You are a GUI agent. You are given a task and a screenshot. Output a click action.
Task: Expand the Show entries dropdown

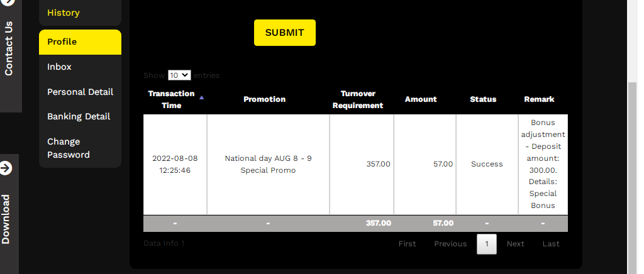(179, 75)
